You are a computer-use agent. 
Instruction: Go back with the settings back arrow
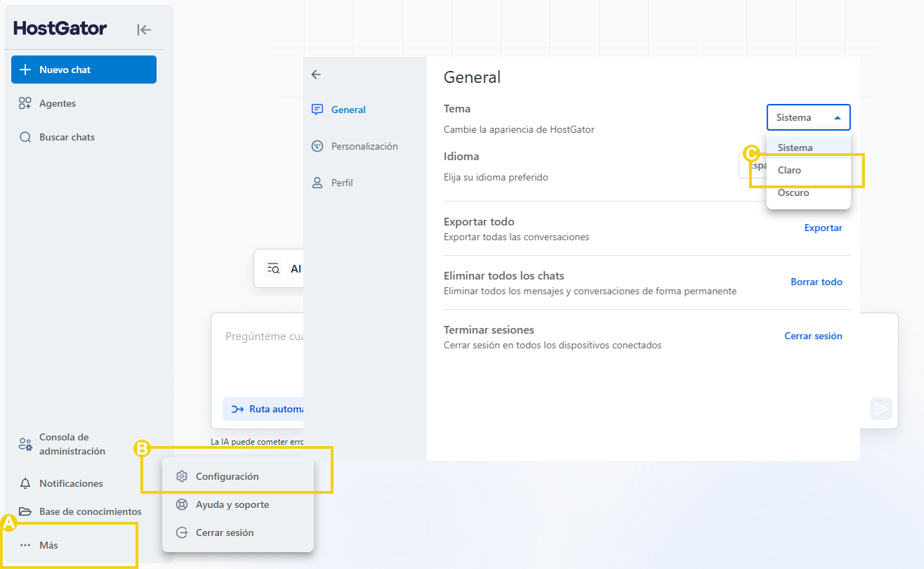tap(316, 74)
